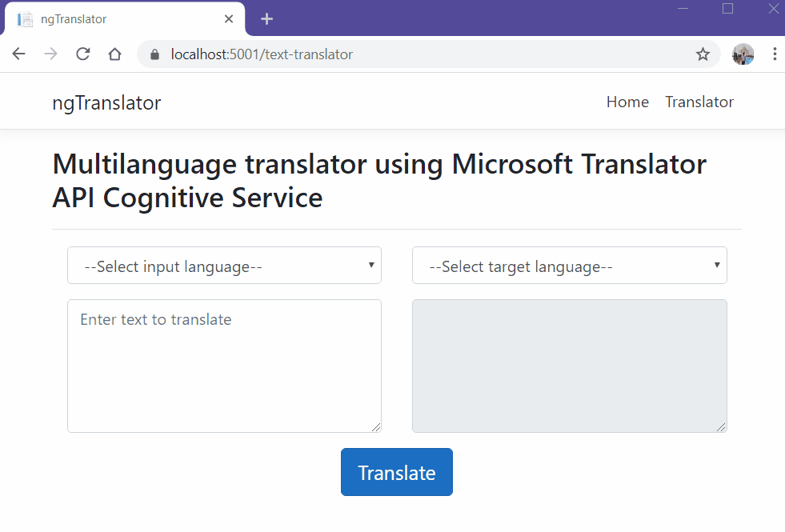The height and width of the screenshot is (532, 785).
Task: Expand the target language selector arrow
Action: [x=717, y=265]
